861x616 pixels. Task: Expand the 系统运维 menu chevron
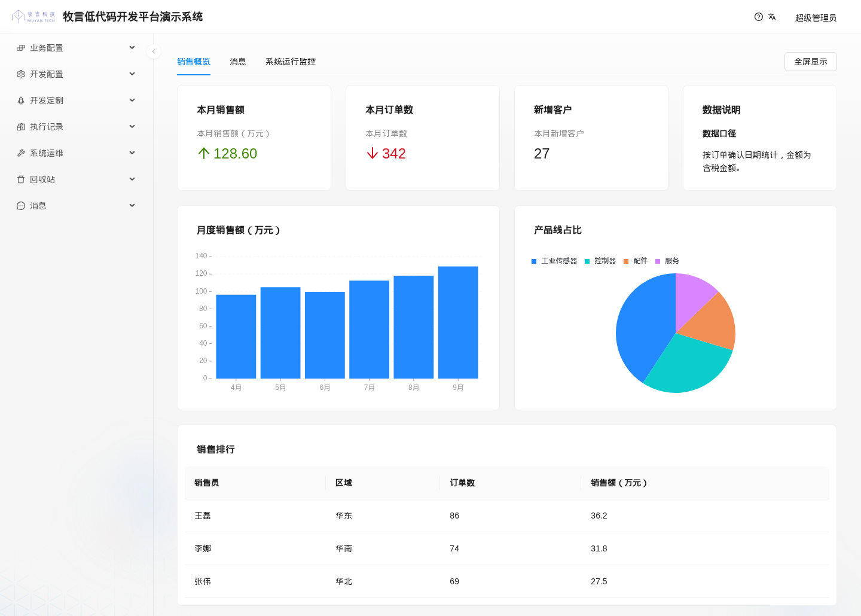click(x=132, y=153)
